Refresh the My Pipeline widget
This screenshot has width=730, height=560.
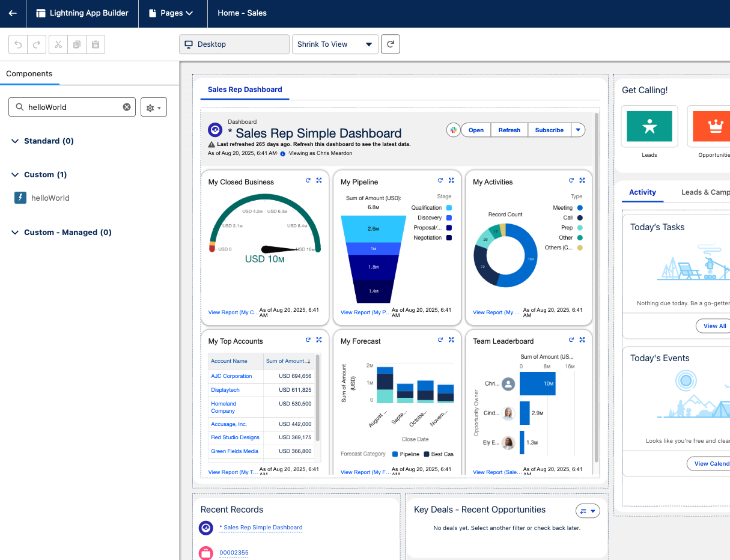pos(440,180)
